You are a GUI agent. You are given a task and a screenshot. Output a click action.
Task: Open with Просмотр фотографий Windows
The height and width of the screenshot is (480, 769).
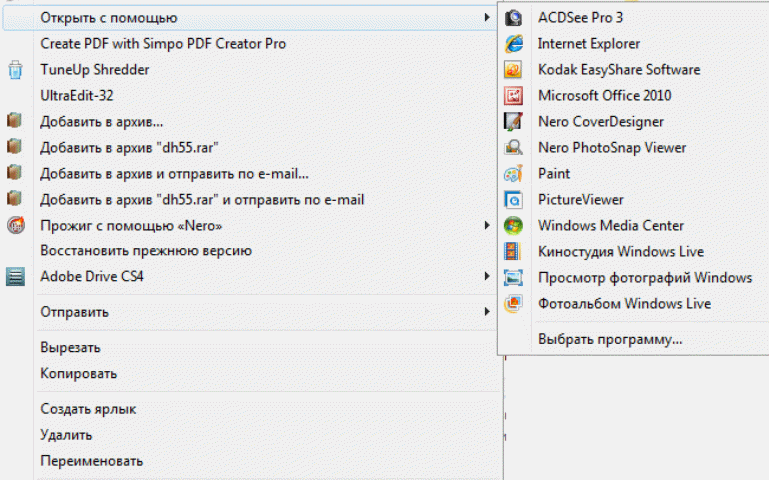tap(645, 278)
